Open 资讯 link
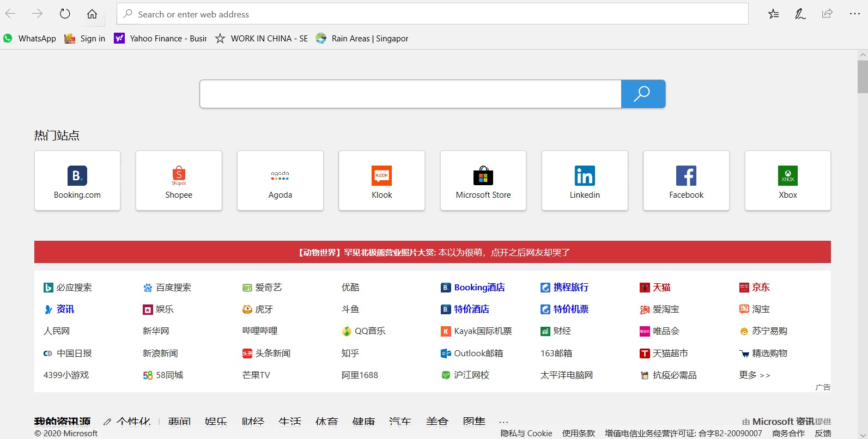This screenshot has width=868, height=439. (59, 309)
